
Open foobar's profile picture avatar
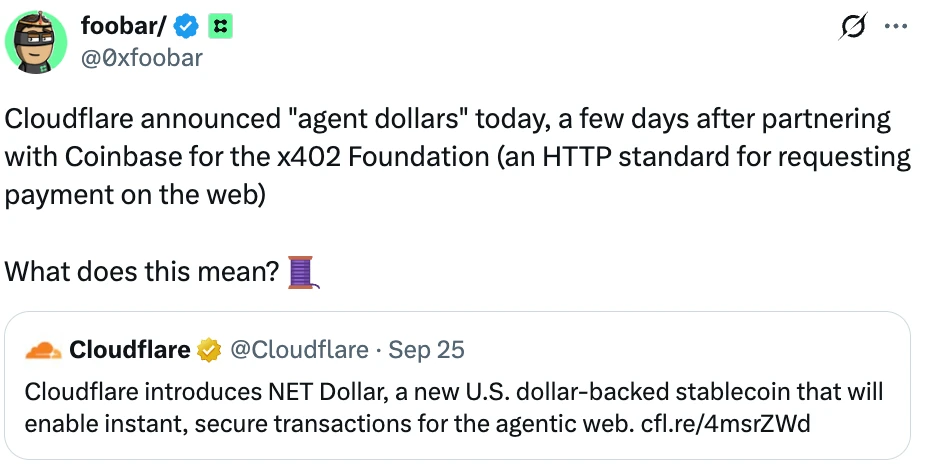tap(39, 42)
